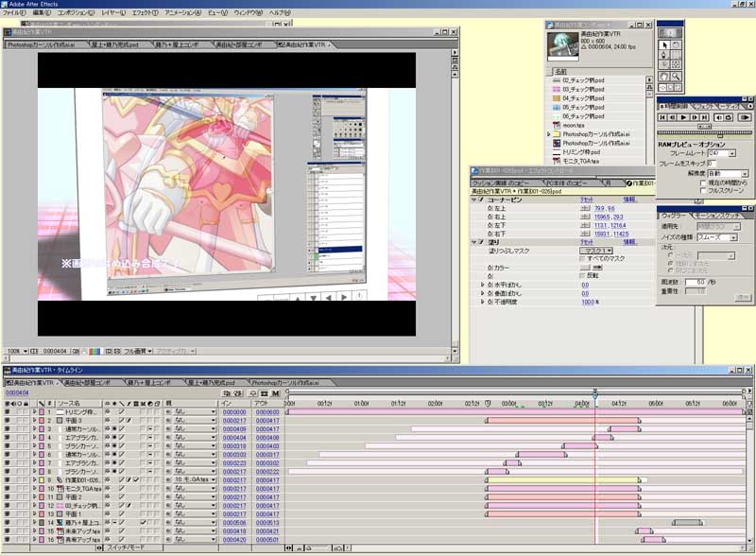The width and height of the screenshot is (756, 556).
Task: Open the ファイル menu
Action: [14, 12]
